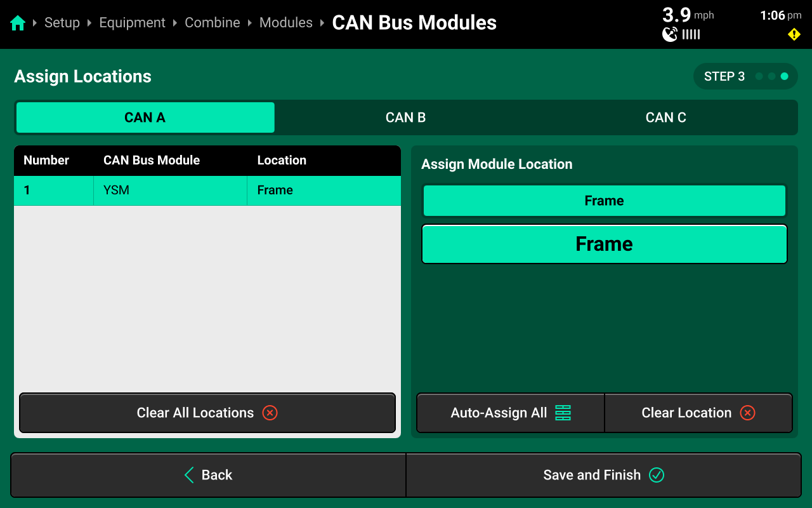Go to the Home screen icon

[18, 23]
